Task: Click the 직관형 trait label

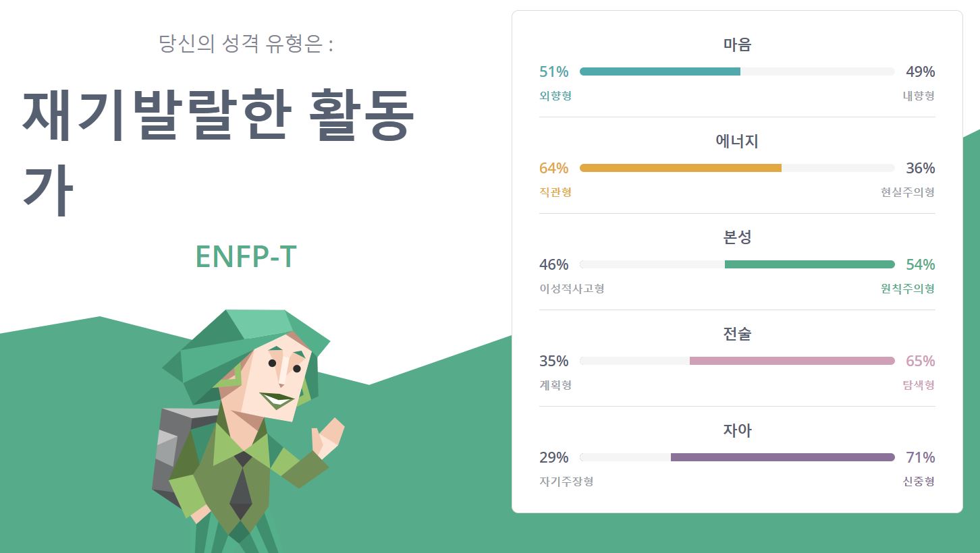Action: 555,192
